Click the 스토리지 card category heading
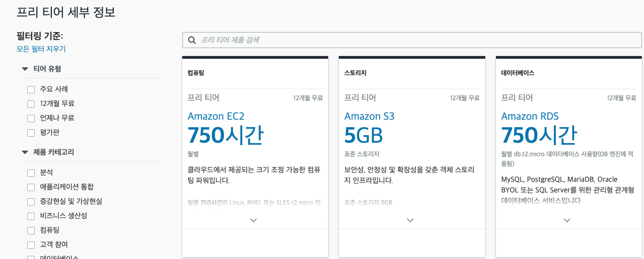 [x=355, y=73]
